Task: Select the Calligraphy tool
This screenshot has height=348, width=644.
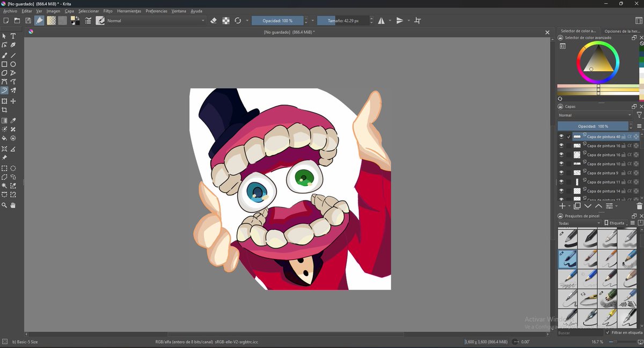Action: click(13, 45)
